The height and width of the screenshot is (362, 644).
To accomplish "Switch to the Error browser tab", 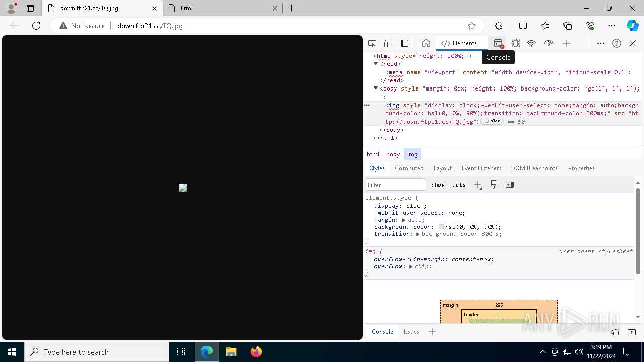I will coord(223,8).
